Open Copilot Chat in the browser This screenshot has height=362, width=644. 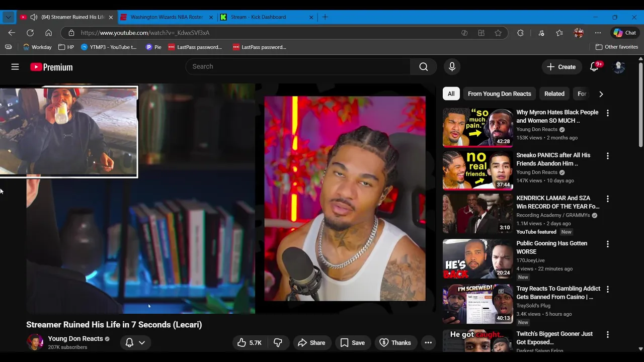[624, 33]
